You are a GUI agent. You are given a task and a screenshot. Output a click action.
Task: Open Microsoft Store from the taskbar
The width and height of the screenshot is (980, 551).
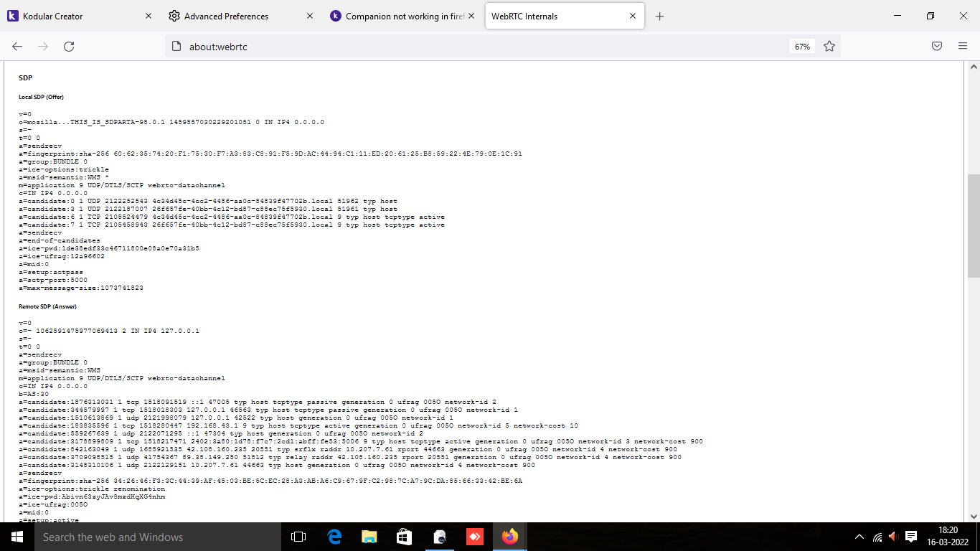(404, 537)
